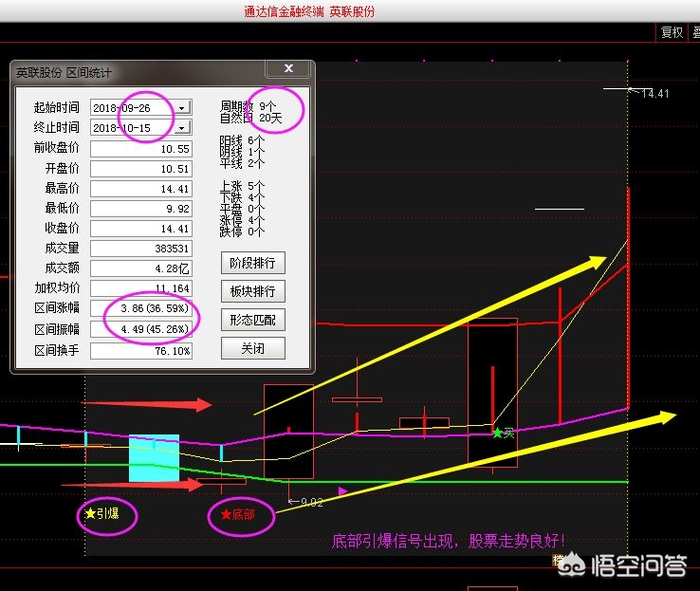Click the 板块排行 button
This screenshot has width=700, height=591.
[252, 291]
